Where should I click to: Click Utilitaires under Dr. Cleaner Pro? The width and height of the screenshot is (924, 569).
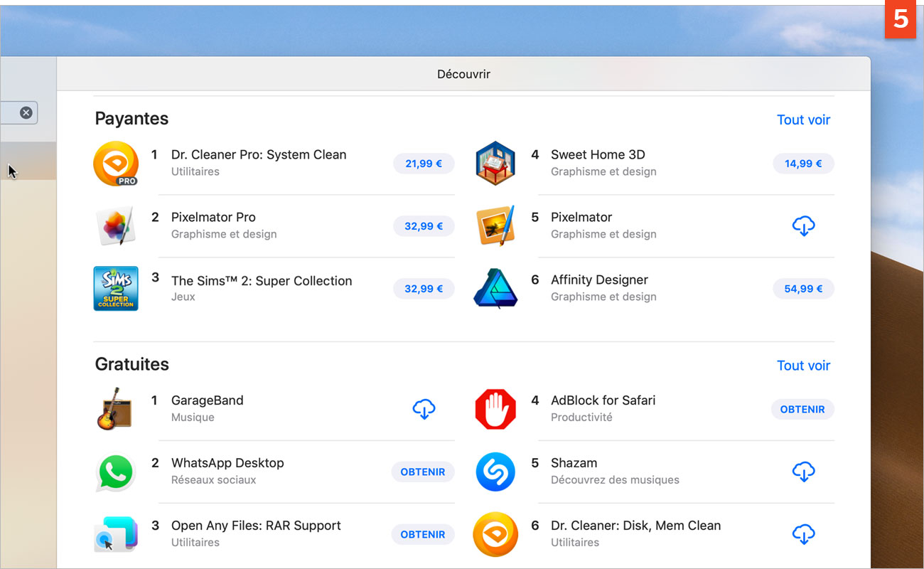coord(195,171)
